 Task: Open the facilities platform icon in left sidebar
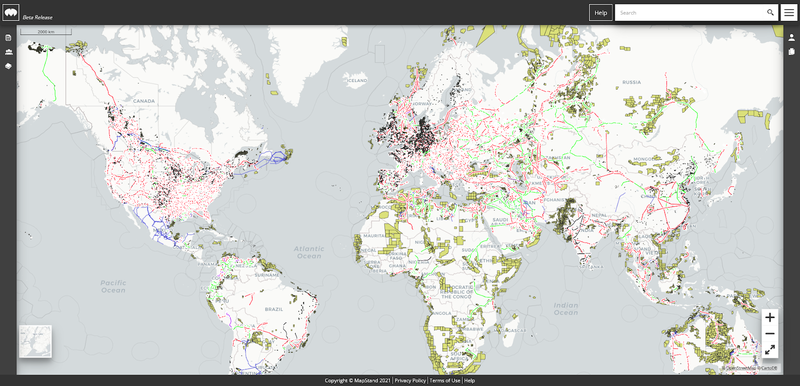point(8,52)
